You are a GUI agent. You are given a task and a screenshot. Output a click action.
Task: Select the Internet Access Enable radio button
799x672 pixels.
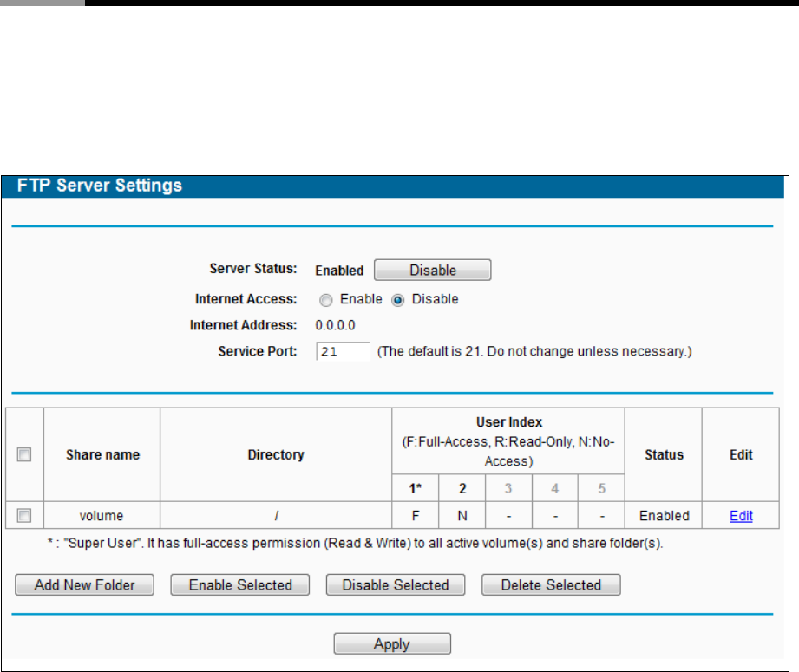(326, 300)
